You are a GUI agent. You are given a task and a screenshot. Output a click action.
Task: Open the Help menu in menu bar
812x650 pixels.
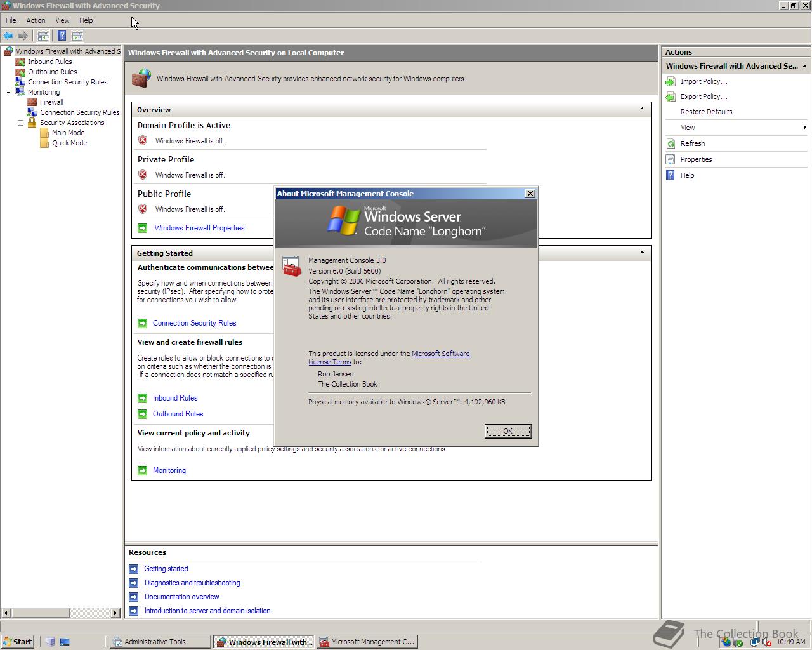pos(86,20)
